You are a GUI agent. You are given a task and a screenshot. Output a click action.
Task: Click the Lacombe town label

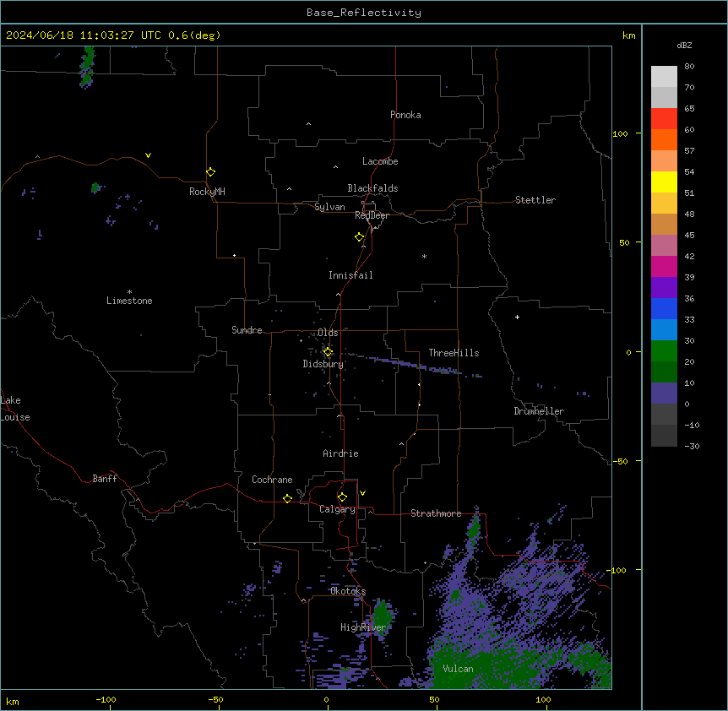click(380, 161)
